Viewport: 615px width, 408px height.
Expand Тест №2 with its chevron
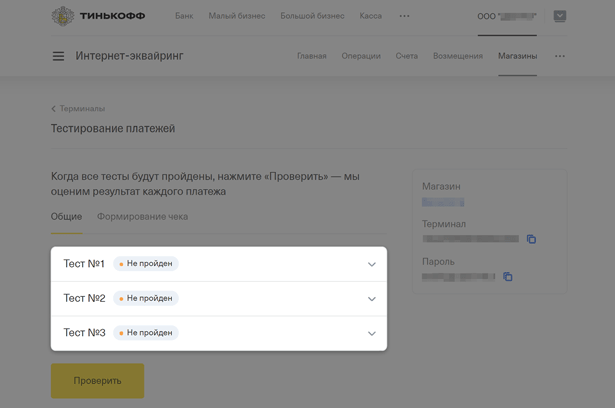tap(372, 299)
